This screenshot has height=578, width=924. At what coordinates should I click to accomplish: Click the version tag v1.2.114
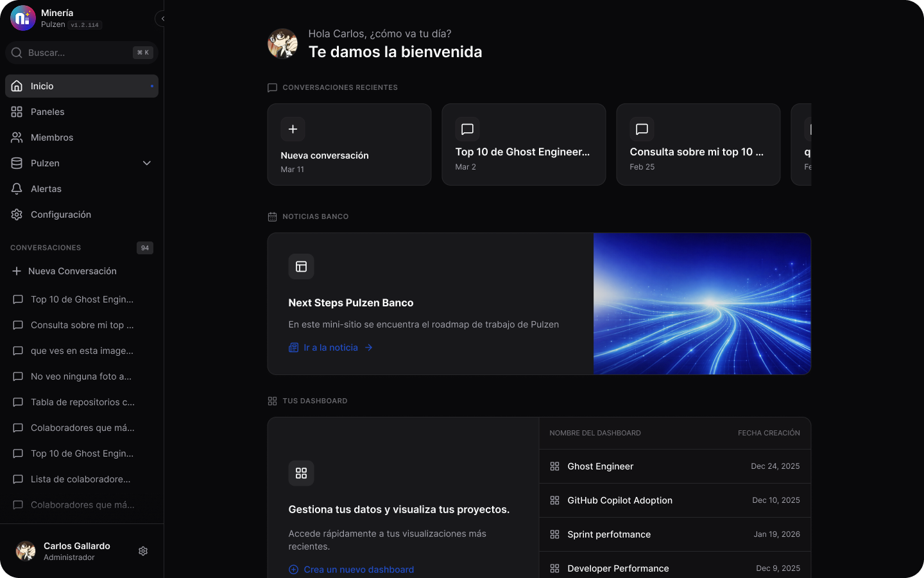85,25
